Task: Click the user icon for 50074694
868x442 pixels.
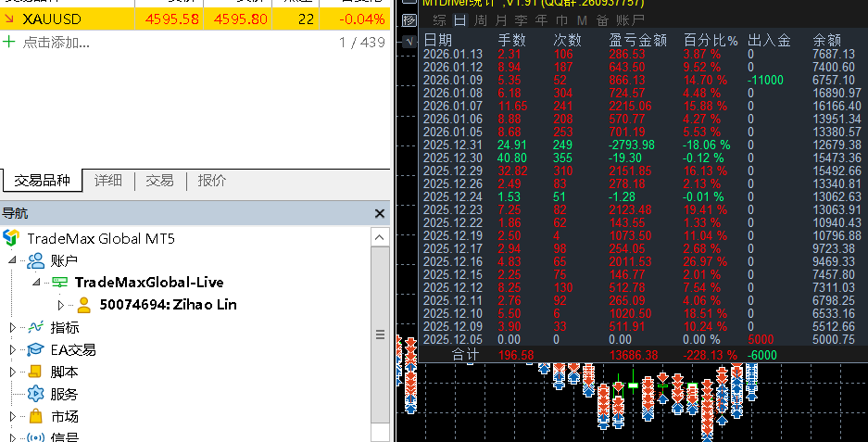Action: coord(84,305)
